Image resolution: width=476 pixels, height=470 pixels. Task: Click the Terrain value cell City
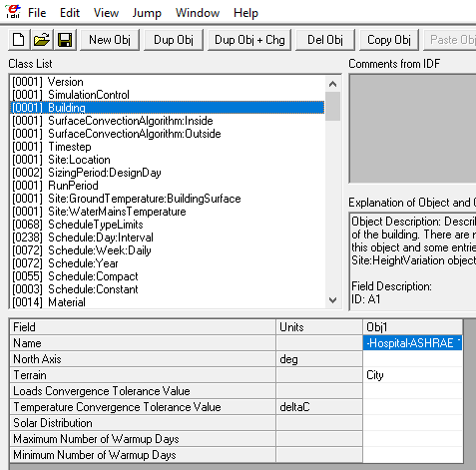[412, 375]
